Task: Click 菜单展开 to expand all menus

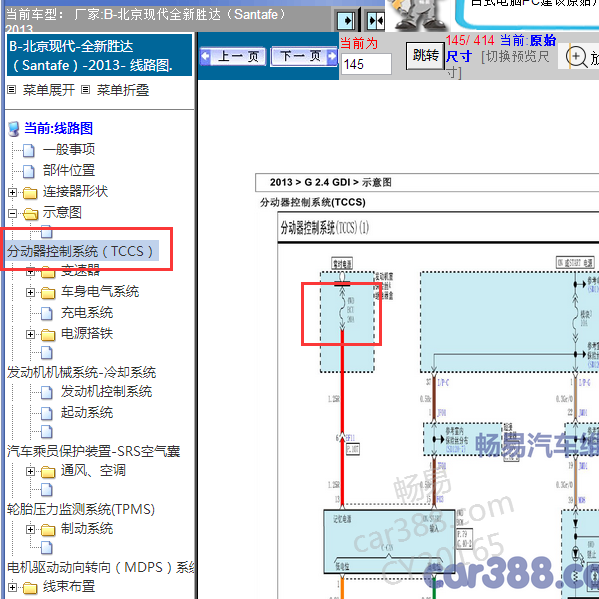Action: pos(49,90)
